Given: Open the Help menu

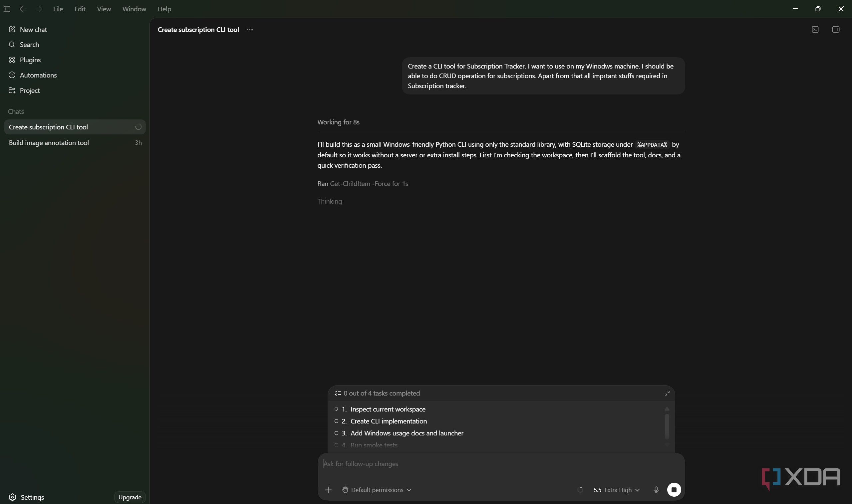Looking at the screenshot, I should pyautogui.click(x=164, y=9).
